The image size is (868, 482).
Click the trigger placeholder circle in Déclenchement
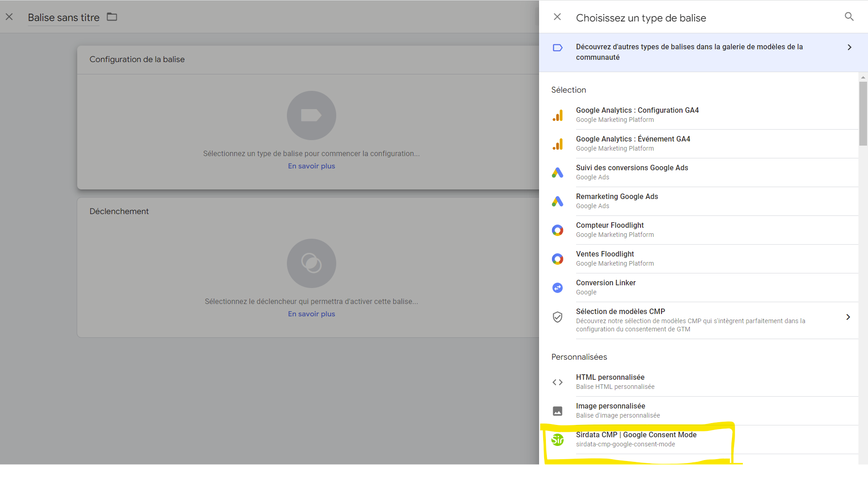click(311, 263)
